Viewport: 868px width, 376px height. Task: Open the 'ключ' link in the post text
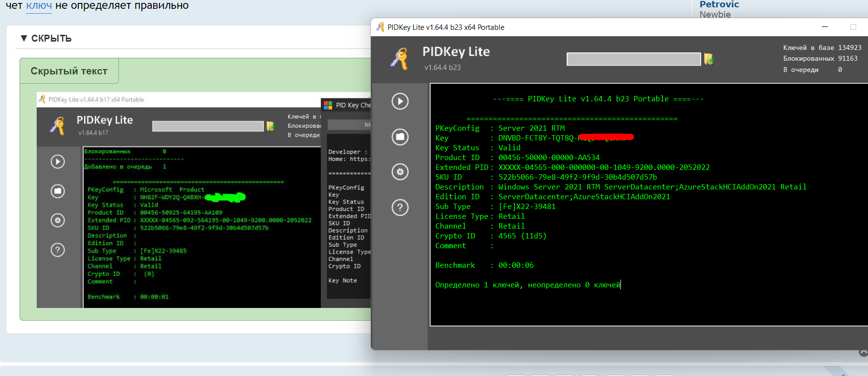[39, 6]
